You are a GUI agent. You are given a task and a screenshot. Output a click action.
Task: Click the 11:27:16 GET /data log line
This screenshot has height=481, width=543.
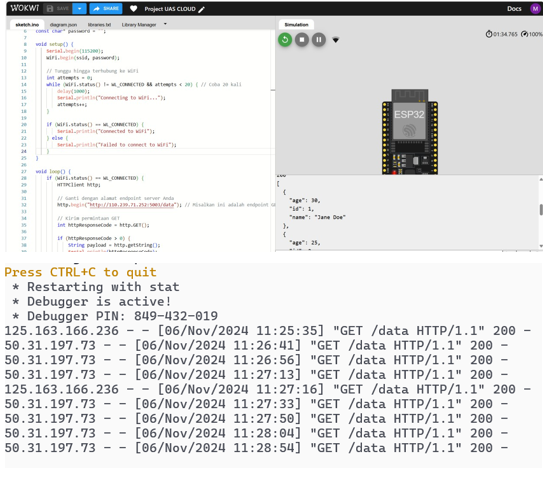(267, 390)
